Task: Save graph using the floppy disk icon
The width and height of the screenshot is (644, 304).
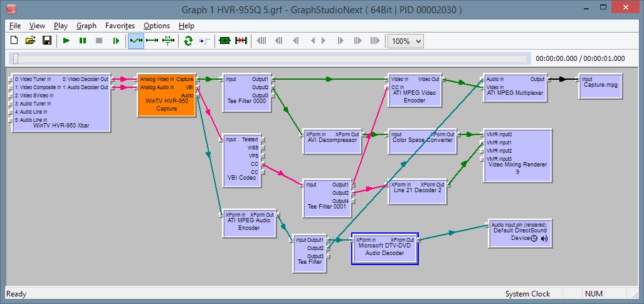Action: coord(47,41)
